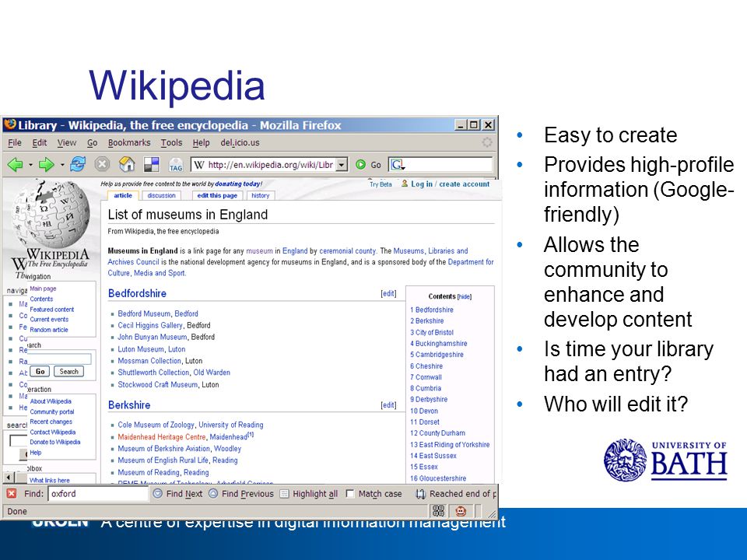
Task: Jump to 16 Gloucestershire in Contents
Action: pos(438,478)
